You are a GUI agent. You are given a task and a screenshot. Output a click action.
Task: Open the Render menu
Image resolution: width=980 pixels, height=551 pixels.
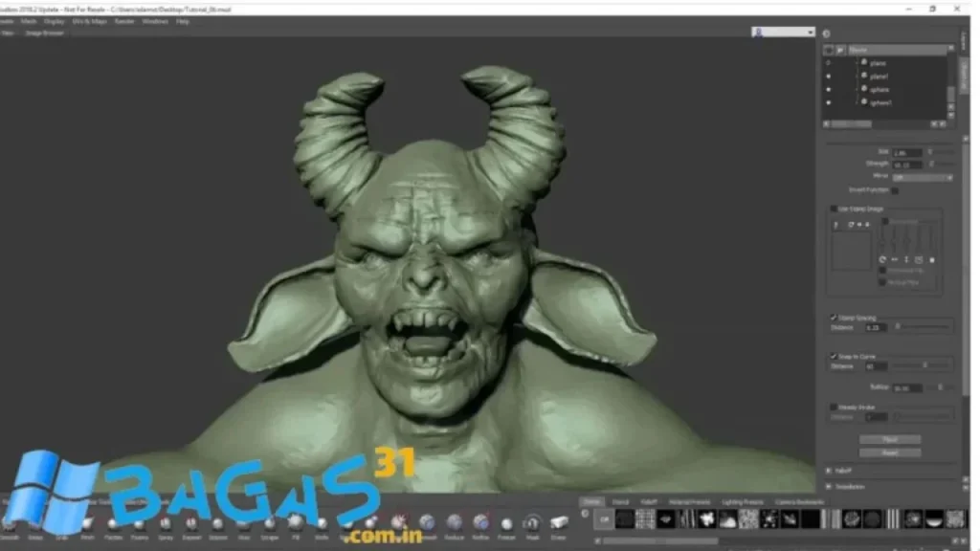[124, 21]
